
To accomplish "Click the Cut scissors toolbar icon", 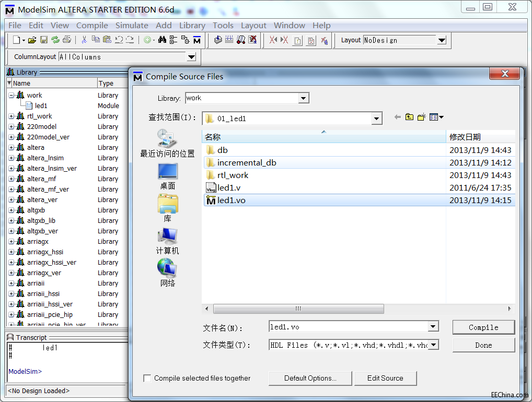I will click(x=84, y=40).
